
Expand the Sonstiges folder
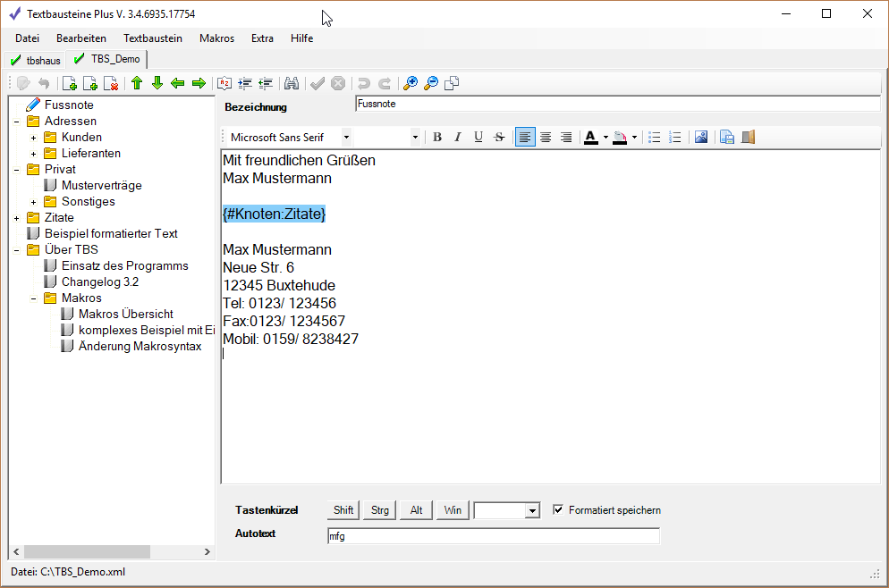[x=33, y=202]
